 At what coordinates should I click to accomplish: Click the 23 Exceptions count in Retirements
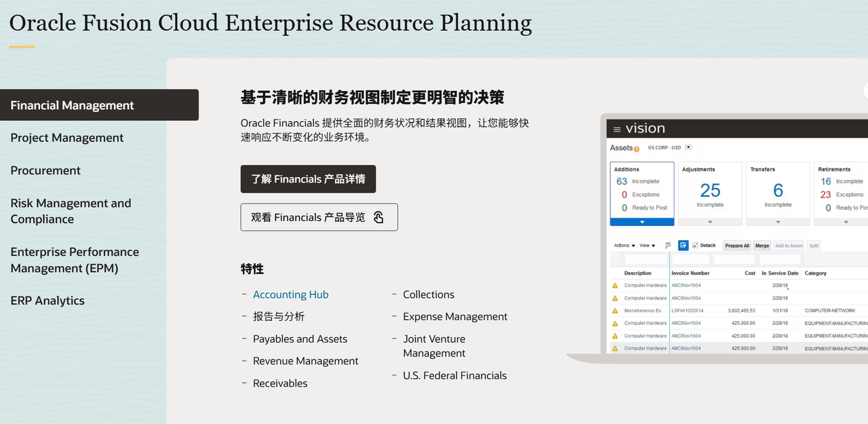[x=825, y=195]
